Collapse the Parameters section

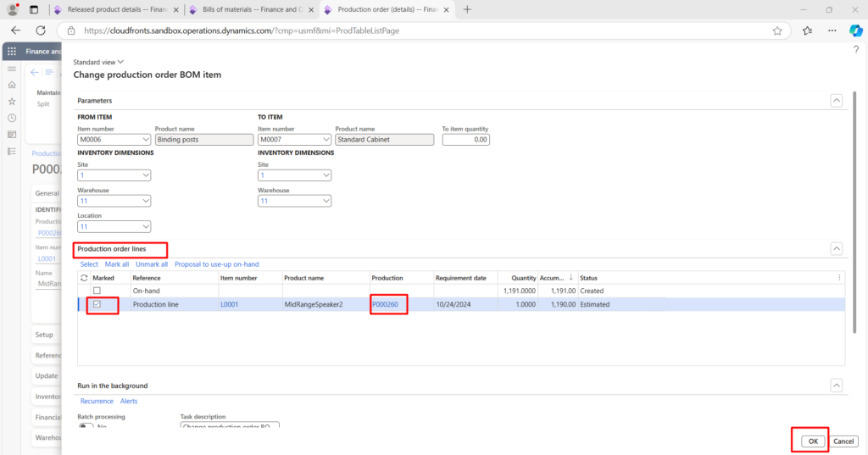[x=837, y=101]
